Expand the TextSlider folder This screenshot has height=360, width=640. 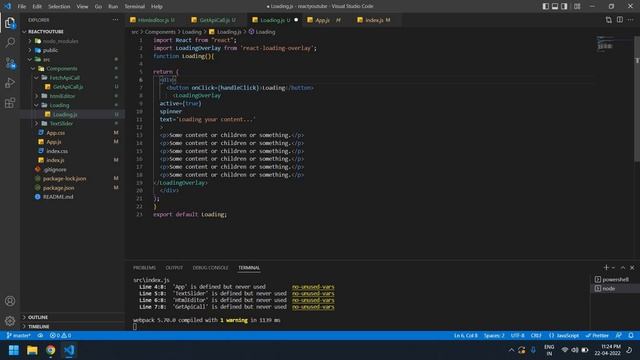coord(61,123)
